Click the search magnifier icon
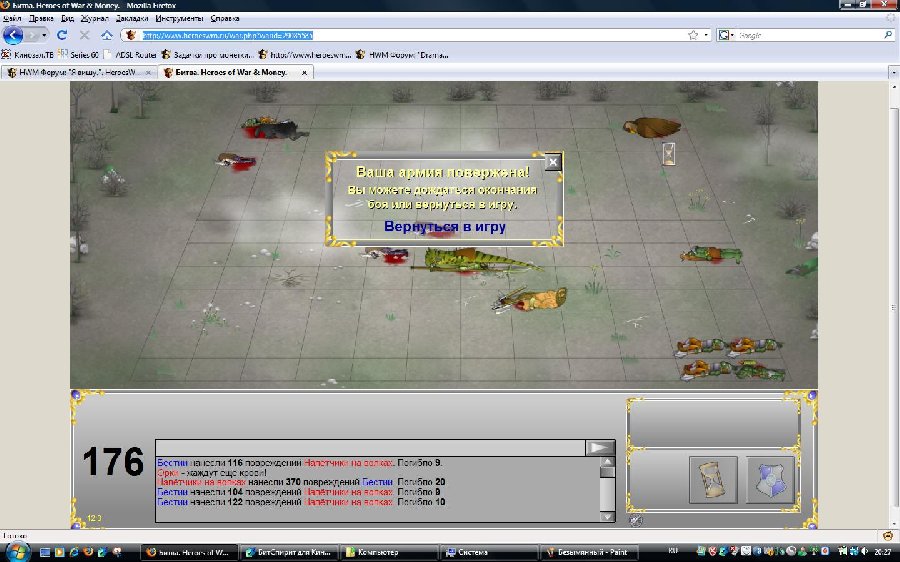Screen dimensions: 900x562 tap(888, 35)
